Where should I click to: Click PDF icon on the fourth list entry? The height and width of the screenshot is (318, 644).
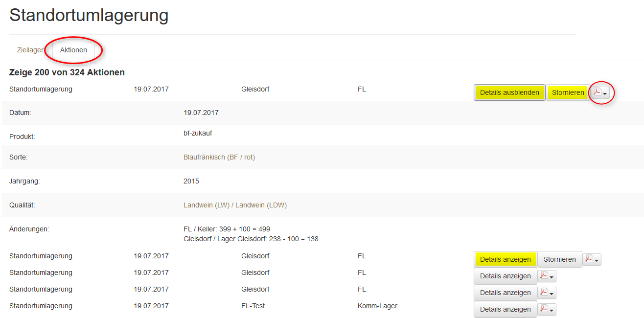[544, 292]
